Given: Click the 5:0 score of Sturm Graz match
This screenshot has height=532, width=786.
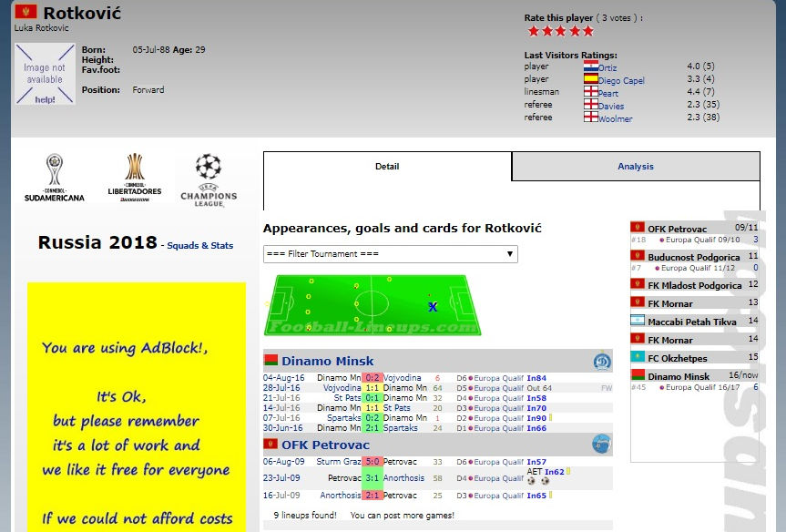Looking at the screenshot, I should tap(372, 462).
